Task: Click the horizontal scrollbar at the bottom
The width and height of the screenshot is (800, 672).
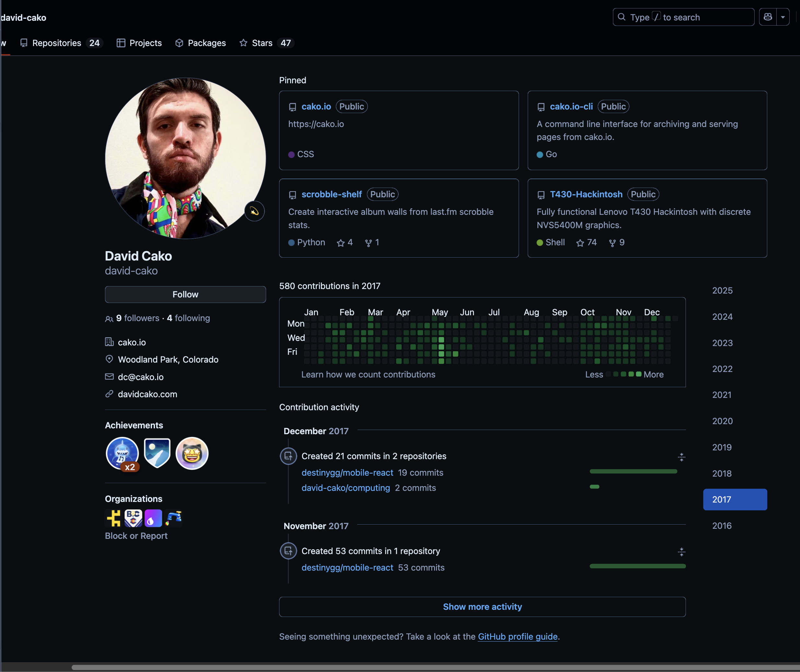Action: (x=436, y=667)
